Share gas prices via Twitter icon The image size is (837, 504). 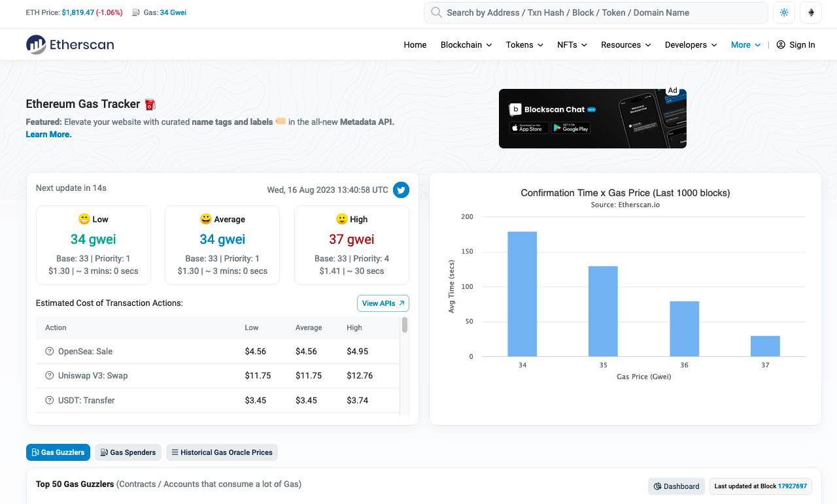(x=401, y=190)
